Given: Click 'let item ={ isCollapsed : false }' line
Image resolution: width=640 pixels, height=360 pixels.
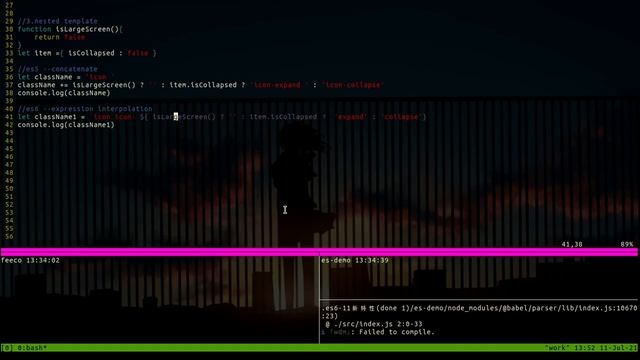Looking at the screenshot, I should coord(87,53).
